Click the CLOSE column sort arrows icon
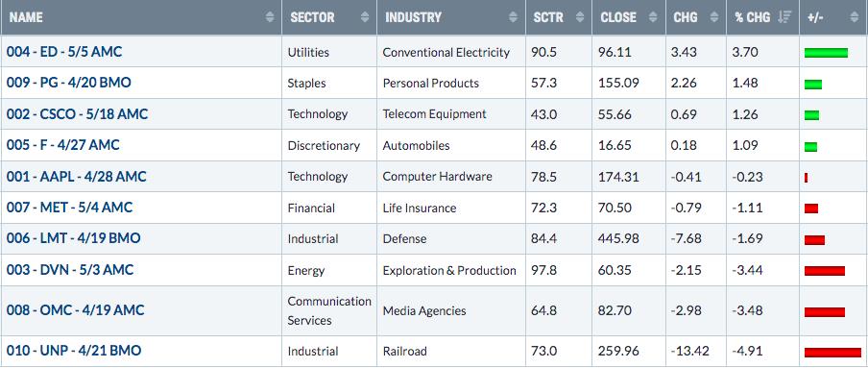Screen dimensions: 868x368 (x=654, y=17)
